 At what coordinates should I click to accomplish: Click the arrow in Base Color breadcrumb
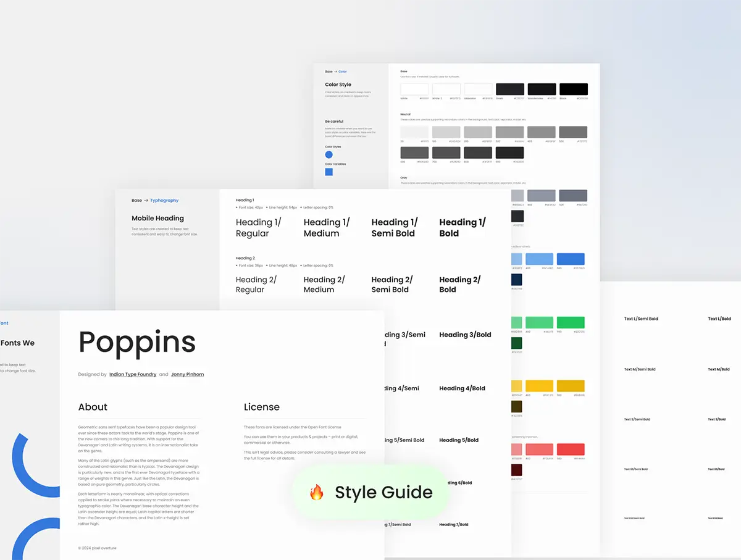[335, 72]
